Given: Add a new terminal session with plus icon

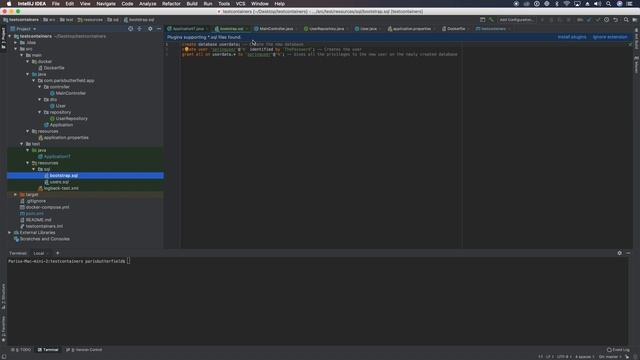Looking at the screenshot, I should (x=58, y=253).
